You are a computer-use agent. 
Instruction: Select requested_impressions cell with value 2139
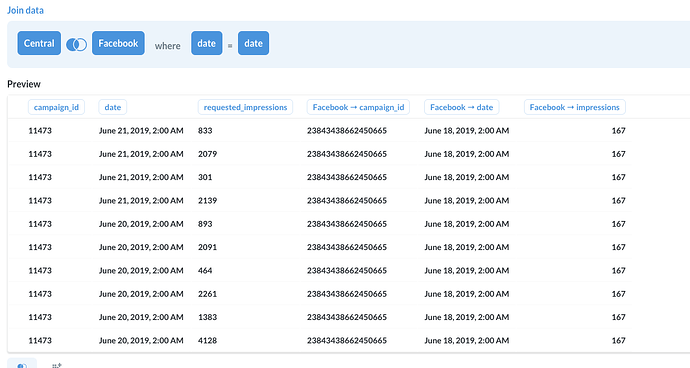point(207,201)
